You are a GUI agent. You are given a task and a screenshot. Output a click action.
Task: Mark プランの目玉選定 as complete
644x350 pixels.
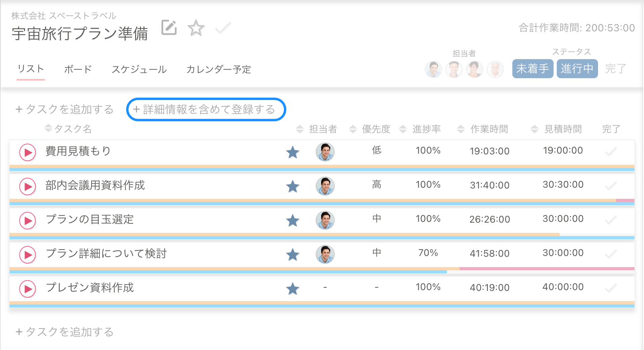click(611, 219)
